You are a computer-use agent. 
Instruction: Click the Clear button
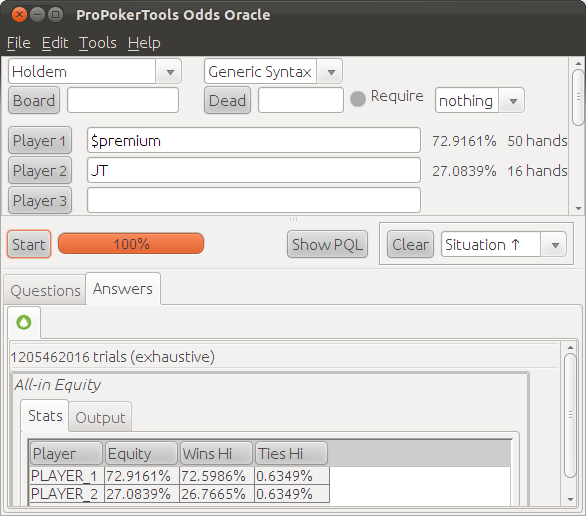(x=410, y=244)
